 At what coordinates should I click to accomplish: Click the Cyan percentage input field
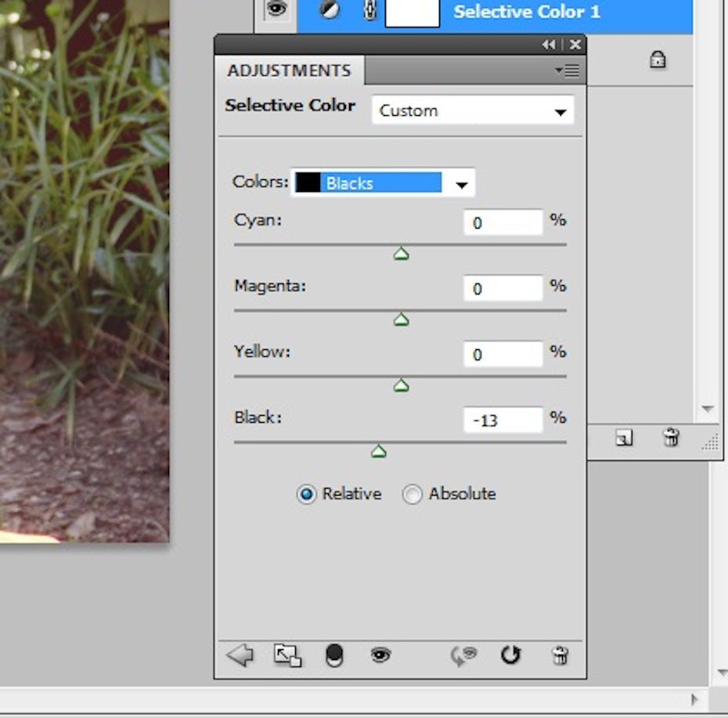point(503,222)
